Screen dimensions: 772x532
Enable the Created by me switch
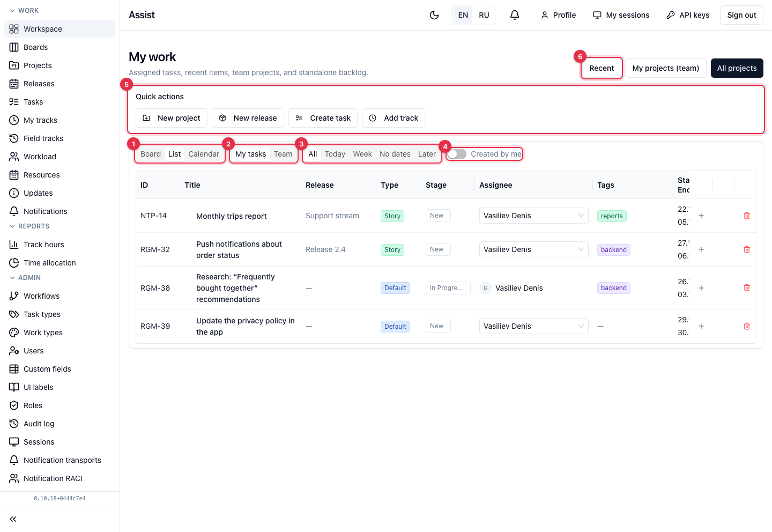pos(457,154)
